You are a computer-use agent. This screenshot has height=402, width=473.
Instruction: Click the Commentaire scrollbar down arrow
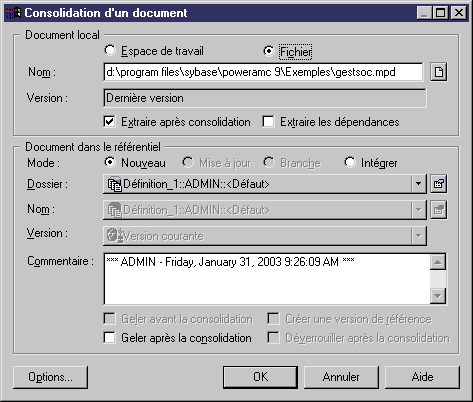(438, 295)
